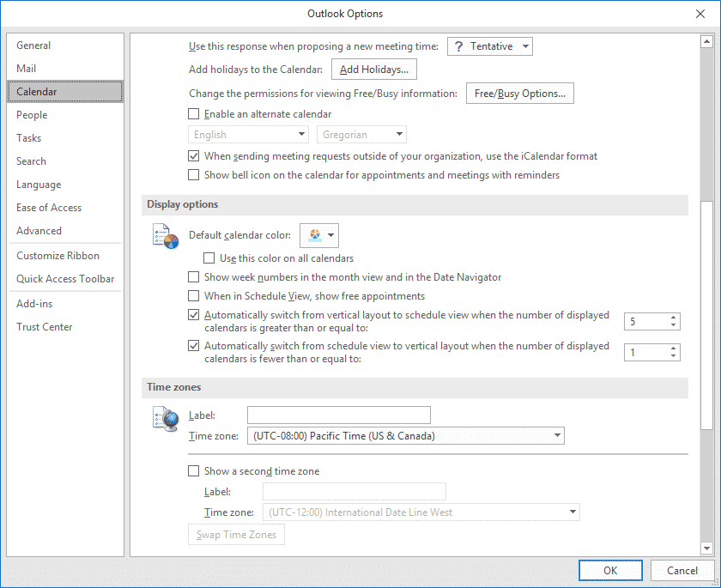
Task: Click the color palette icon in the Default calendar color button
Action: [315, 235]
